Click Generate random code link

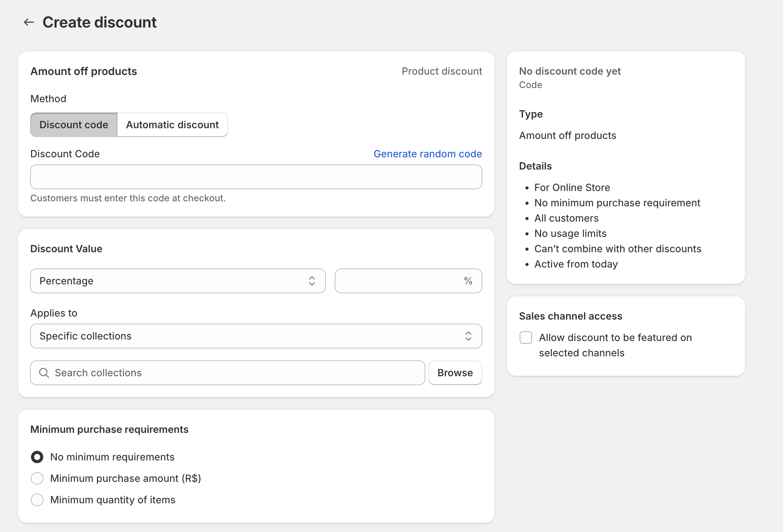point(428,154)
